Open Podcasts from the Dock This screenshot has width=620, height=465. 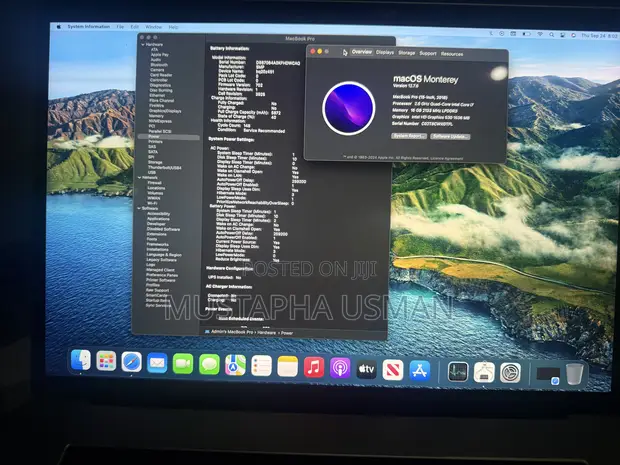pos(340,368)
